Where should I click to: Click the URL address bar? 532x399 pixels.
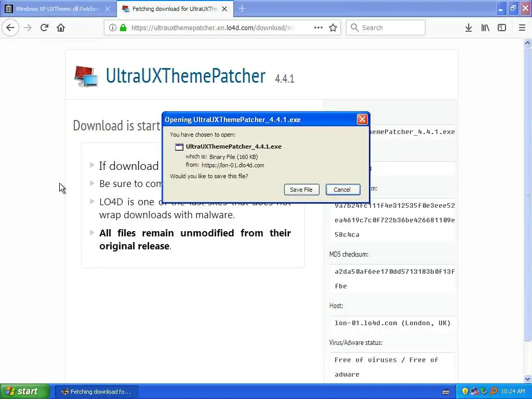(214, 28)
